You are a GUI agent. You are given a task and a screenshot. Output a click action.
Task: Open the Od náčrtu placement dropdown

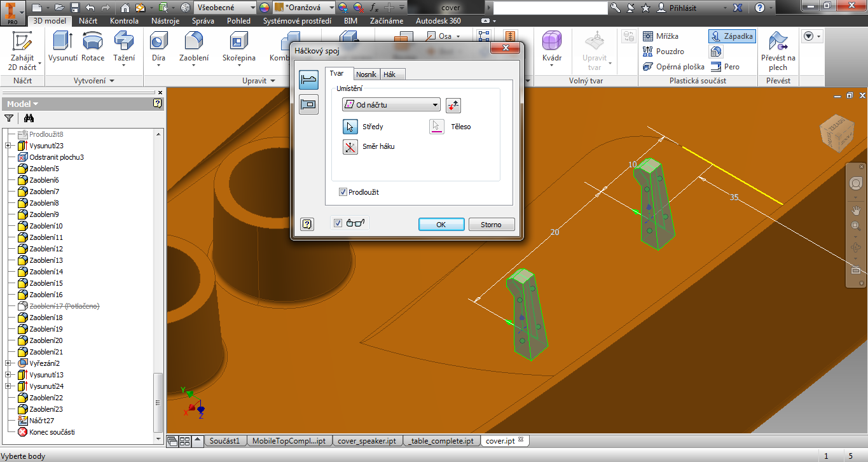(x=391, y=105)
